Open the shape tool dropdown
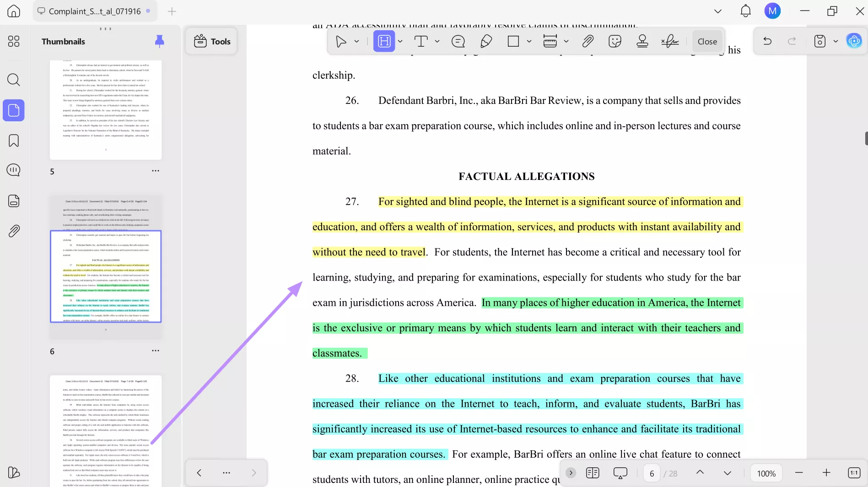This screenshot has height=487, width=868. (529, 41)
